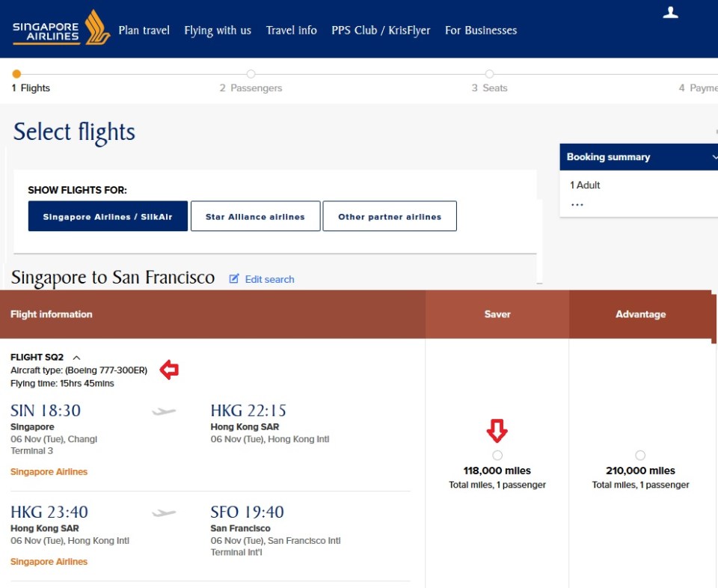Open the user profile icon
This screenshot has height=588, width=718.
671,13
